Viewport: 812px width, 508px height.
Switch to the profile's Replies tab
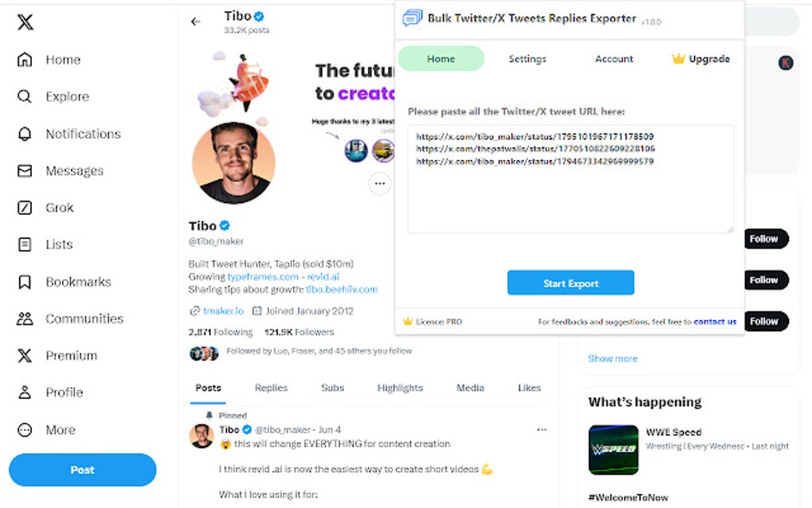[271, 388]
